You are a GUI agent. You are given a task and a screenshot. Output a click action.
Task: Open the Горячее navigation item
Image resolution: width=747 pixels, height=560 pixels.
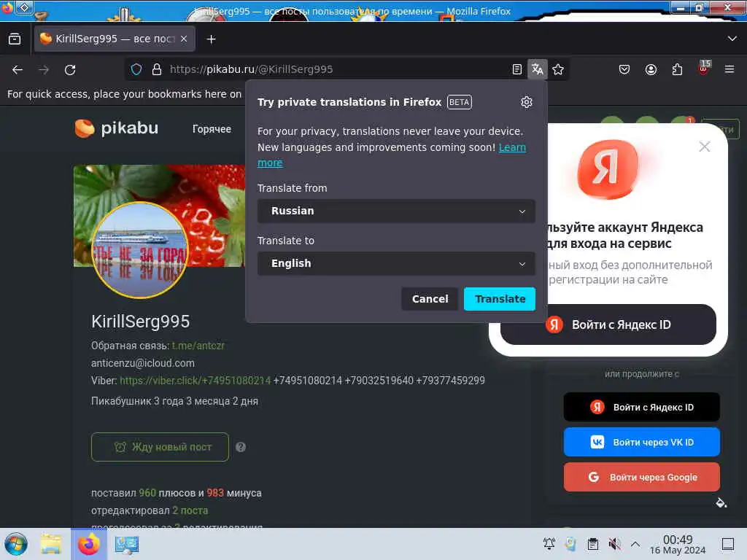coord(212,129)
